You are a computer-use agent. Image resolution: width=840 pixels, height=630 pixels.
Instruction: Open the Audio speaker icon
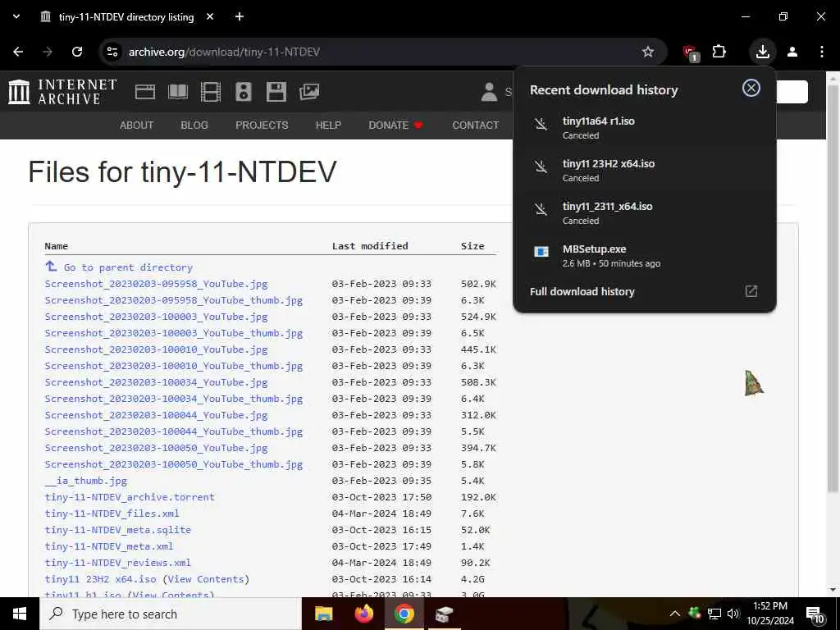243,92
